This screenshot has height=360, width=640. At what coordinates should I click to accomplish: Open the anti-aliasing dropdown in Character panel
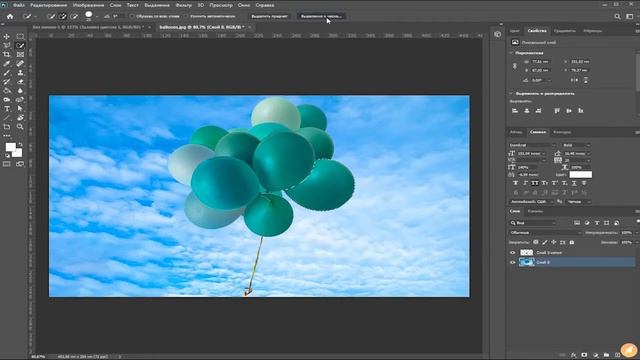click(578, 202)
